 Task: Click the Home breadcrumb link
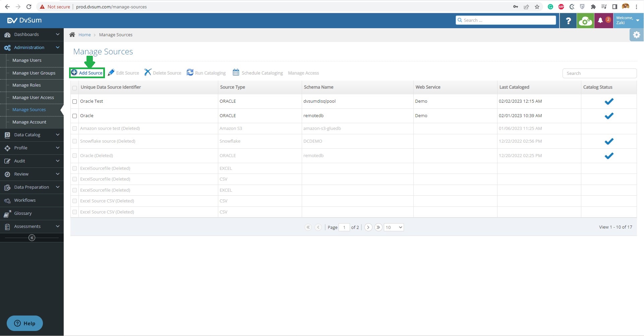pyautogui.click(x=84, y=35)
